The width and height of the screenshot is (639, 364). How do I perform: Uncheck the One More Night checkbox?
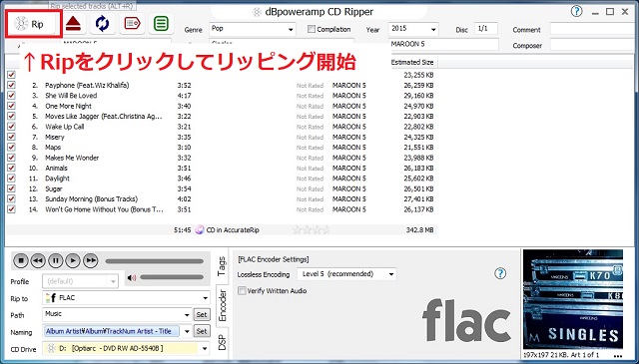coord(11,106)
